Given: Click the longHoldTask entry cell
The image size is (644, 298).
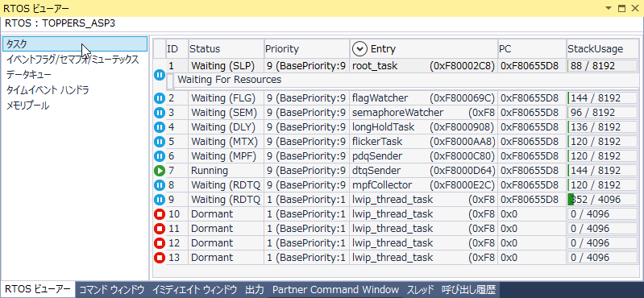Looking at the screenshot, I should 423,127.
